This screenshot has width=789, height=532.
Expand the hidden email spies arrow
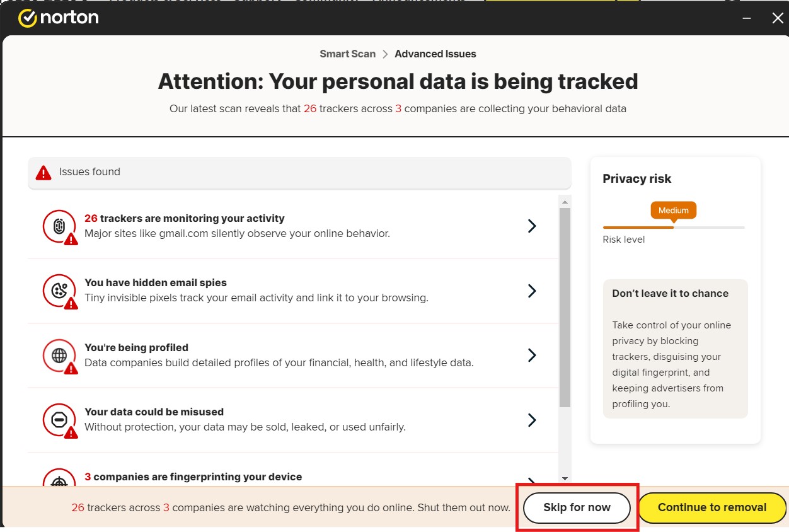tap(532, 291)
